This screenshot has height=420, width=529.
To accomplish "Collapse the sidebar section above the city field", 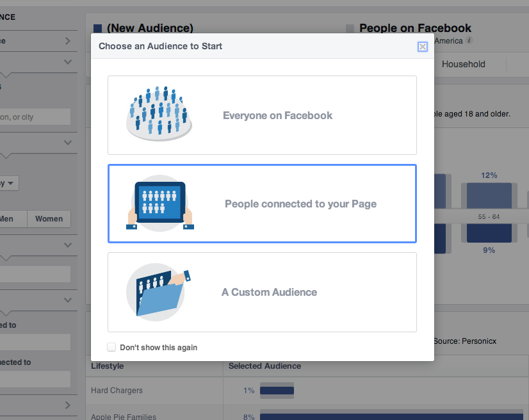I will point(68,62).
